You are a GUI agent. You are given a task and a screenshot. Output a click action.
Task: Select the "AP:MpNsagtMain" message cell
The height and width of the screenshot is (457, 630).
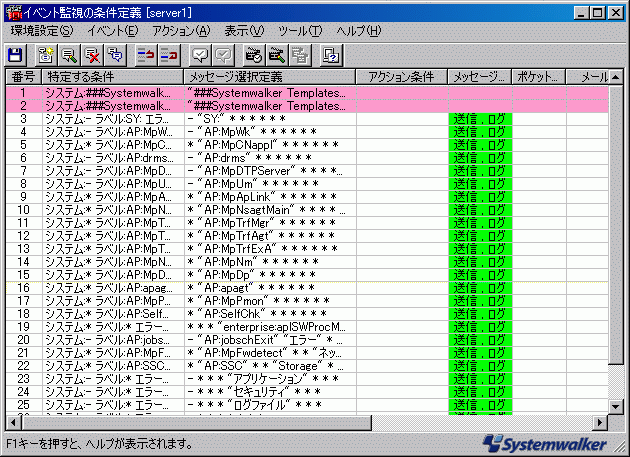270,210
